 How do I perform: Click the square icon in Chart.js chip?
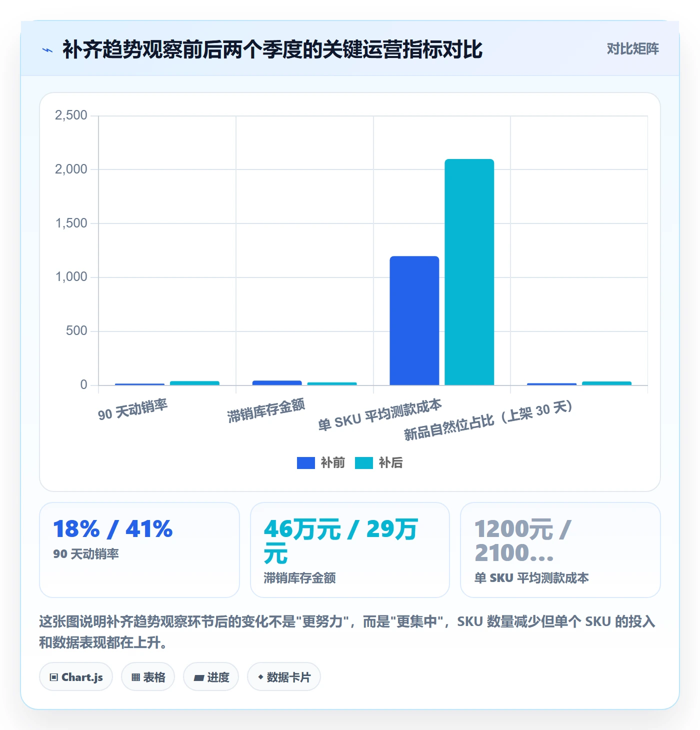coord(54,677)
